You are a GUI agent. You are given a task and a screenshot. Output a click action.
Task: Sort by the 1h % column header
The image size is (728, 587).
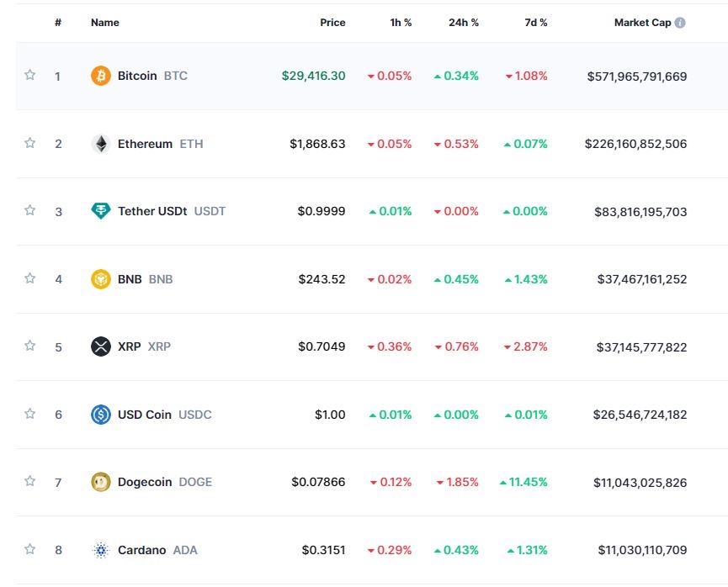[x=401, y=23]
